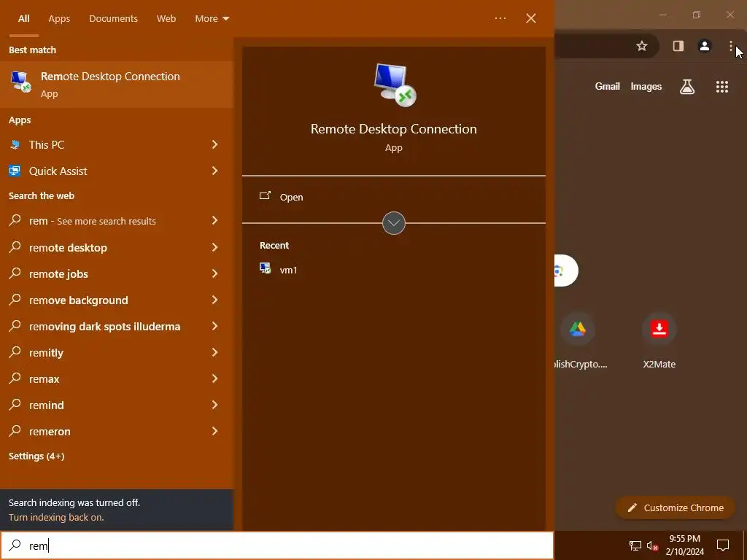The width and height of the screenshot is (747, 560).
Task: Click taskbar clock showing 9:55 PM
Action: (684, 545)
